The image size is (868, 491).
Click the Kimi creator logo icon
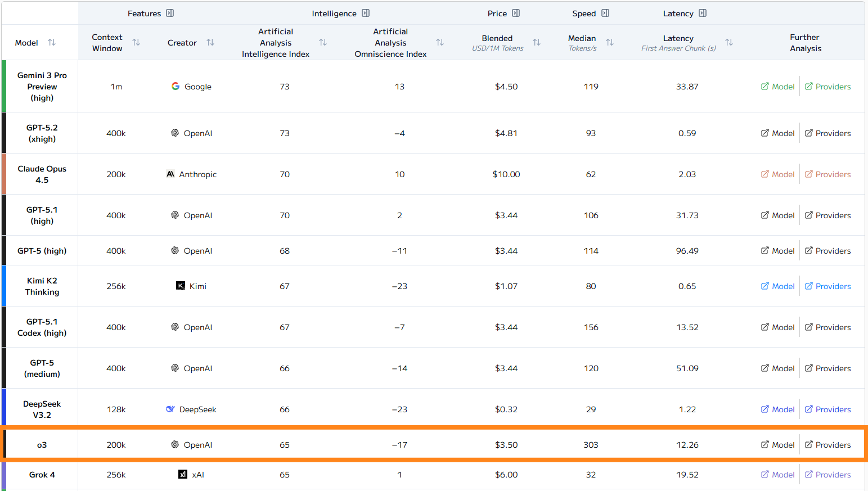pyautogui.click(x=181, y=286)
